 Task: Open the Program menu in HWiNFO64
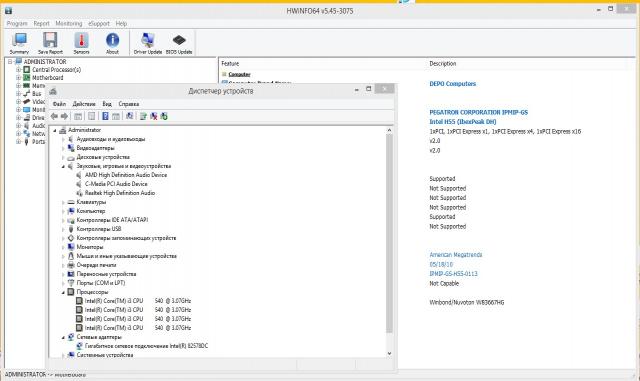[x=17, y=24]
